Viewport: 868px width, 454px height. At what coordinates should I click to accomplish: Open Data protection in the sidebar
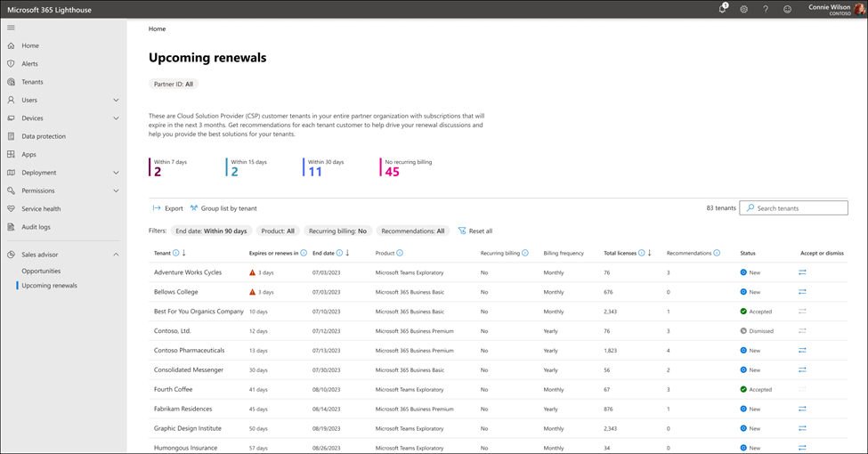pos(44,136)
